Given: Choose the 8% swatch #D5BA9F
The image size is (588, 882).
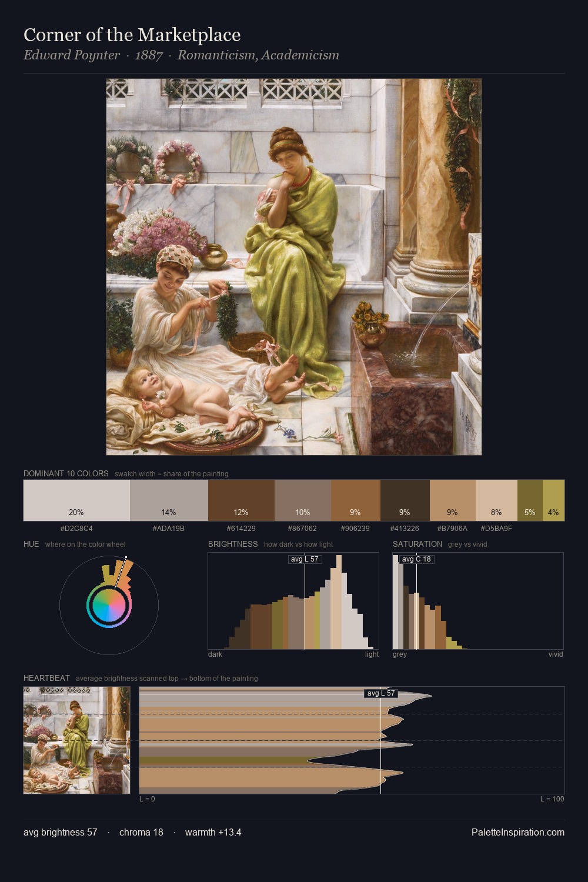Looking at the screenshot, I should (x=496, y=500).
